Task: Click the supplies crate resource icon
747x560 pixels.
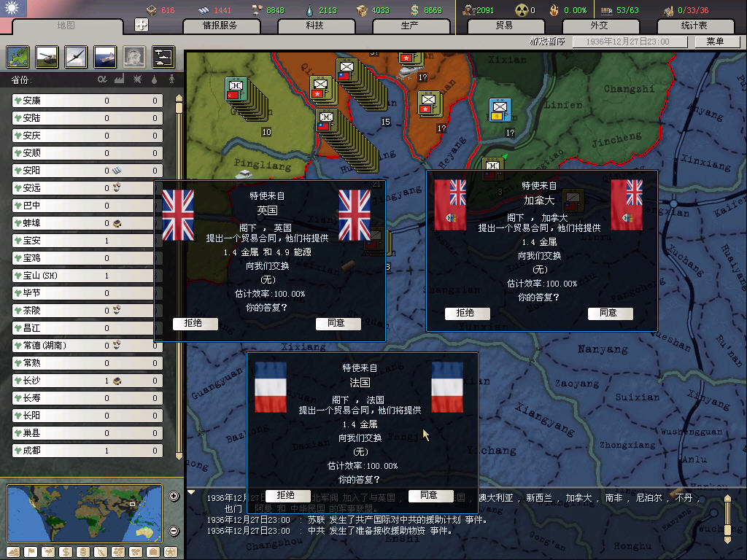Action: [362, 10]
